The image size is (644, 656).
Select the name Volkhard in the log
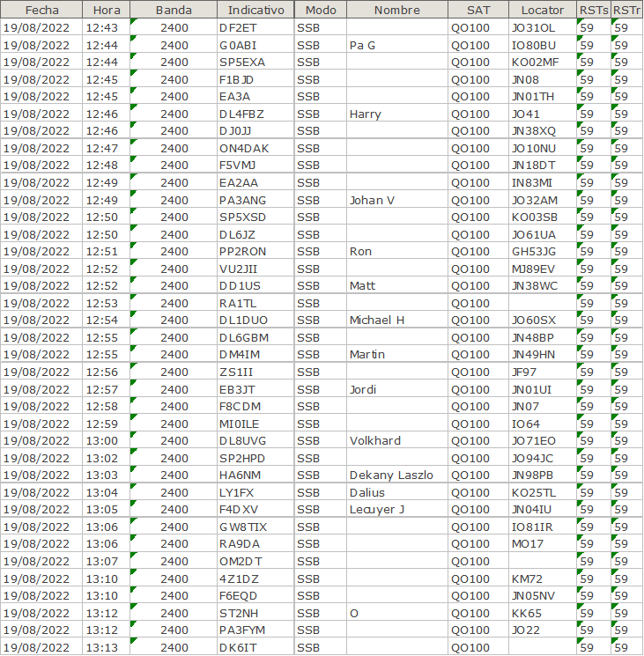374,440
